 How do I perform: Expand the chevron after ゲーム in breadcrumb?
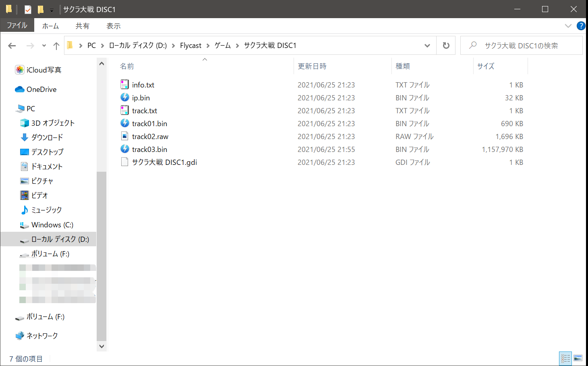coord(237,46)
